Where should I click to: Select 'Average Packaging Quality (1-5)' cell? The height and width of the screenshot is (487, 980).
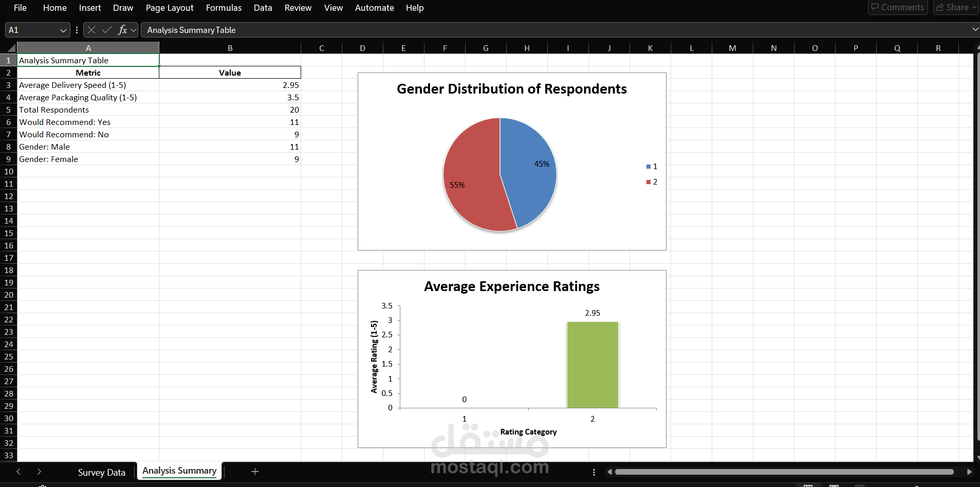click(x=88, y=97)
